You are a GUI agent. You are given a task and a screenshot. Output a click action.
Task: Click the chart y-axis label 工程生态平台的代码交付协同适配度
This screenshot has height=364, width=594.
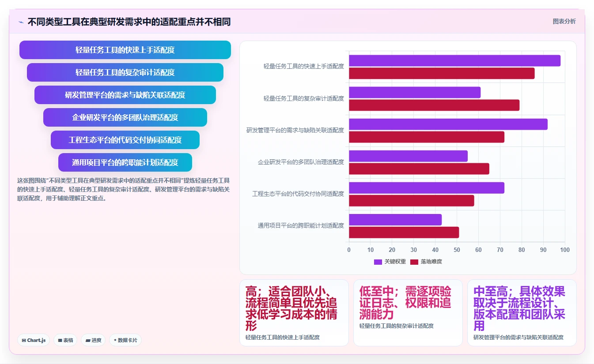(298, 194)
